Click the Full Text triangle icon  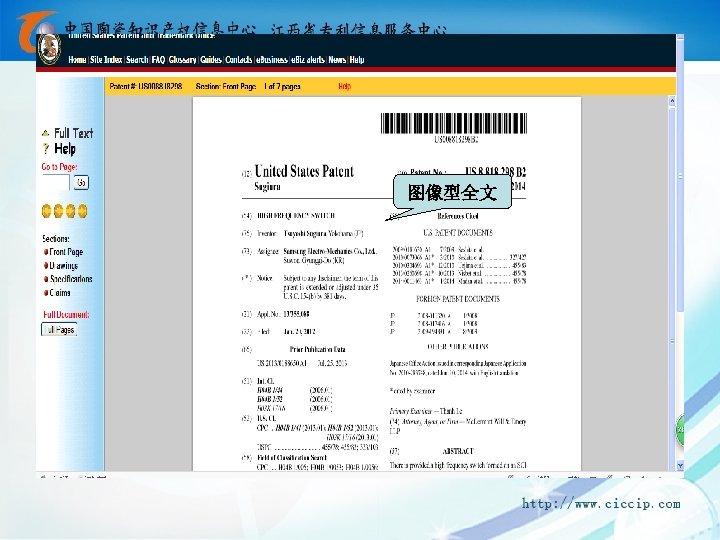[x=45, y=134]
